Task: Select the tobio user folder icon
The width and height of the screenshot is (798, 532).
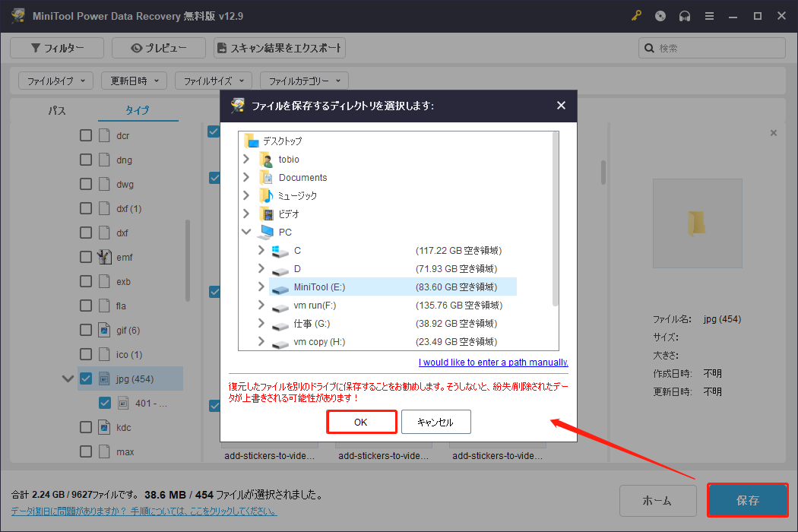Action: click(x=267, y=160)
